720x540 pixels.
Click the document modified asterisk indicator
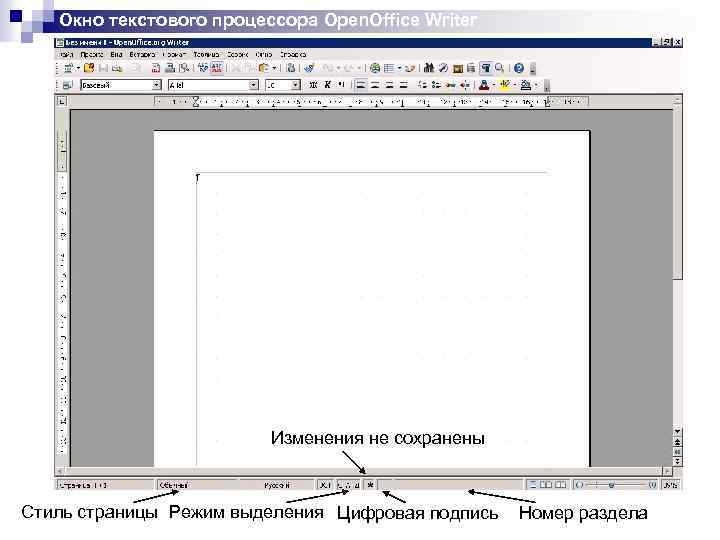pos(370,485)
